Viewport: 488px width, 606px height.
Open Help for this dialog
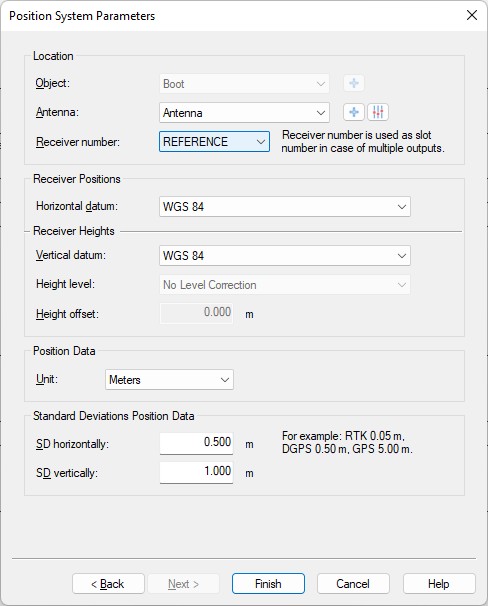pos(439,584)
